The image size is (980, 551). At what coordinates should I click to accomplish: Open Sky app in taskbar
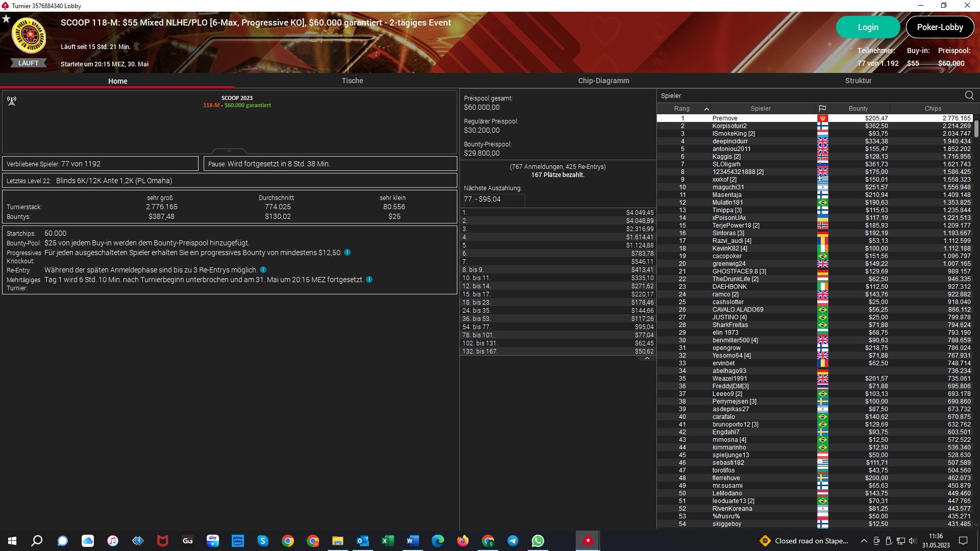212,541
